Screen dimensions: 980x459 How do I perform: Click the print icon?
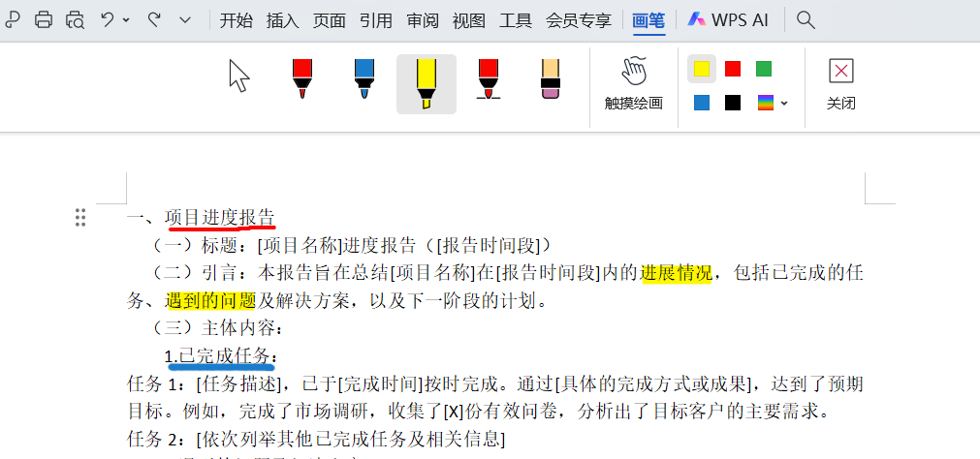43,19
